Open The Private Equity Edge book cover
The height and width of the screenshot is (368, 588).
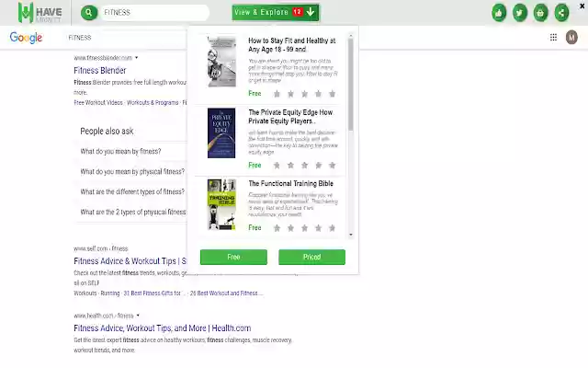pyautogui.click(x=221, y=132)
